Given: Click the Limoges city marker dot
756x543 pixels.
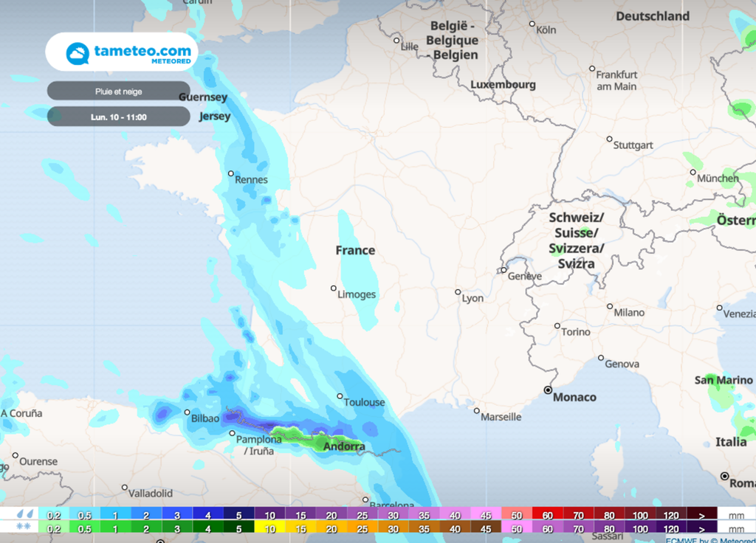Looking at the screenshot, I should (x=333, y=288).
